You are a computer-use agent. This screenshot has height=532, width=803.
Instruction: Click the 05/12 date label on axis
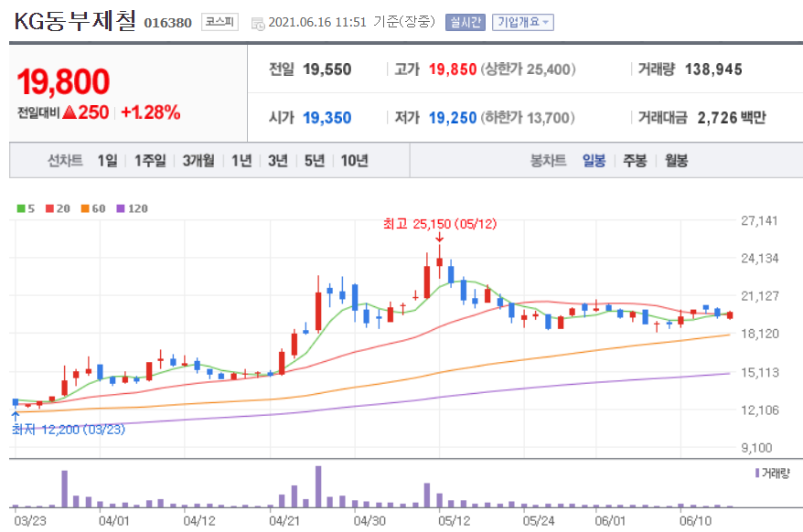pyautogui.click(x=454, y=521)
